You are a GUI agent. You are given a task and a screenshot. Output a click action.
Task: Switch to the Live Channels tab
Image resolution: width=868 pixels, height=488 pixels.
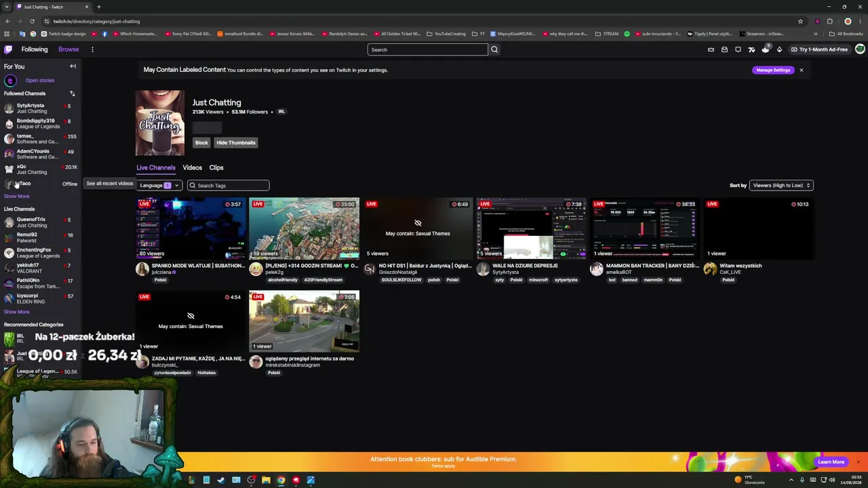[155, 167]
